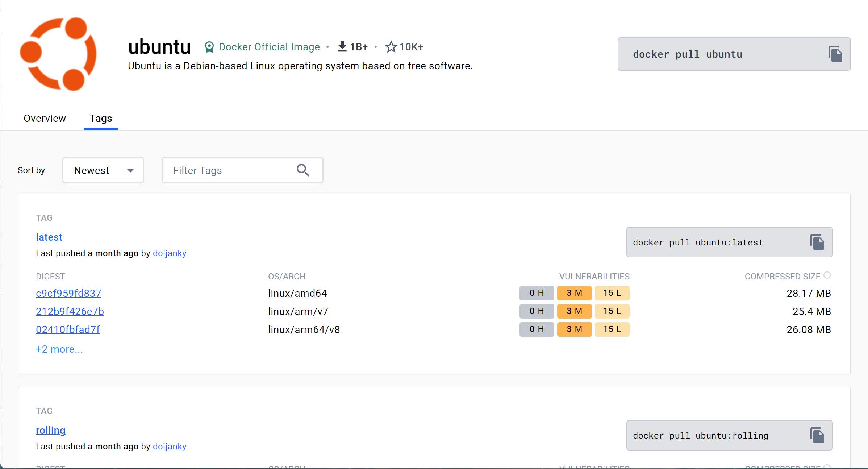Open the Sort by Newest dropdown

click(x=103, y=170)
